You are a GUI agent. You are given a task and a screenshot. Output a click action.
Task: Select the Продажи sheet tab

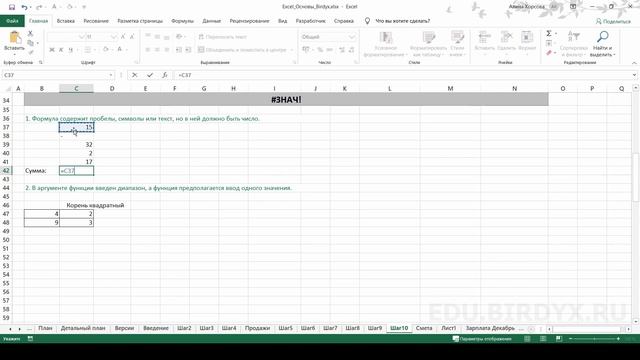[x=258, y=328]
